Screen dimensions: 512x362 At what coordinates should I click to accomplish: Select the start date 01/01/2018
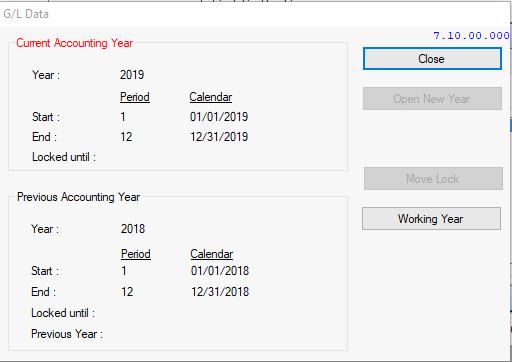click(x=220, y=271)
